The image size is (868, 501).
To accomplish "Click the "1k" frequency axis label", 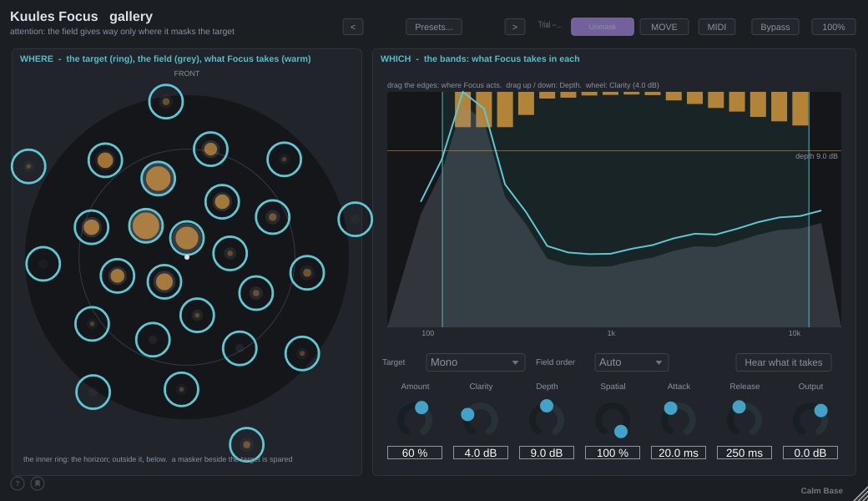I will 611,333.
